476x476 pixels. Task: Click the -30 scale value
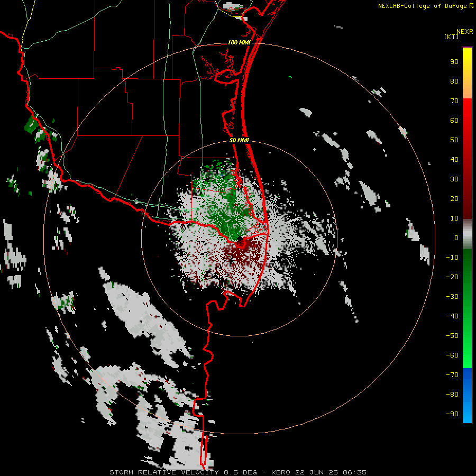(452, 297)
